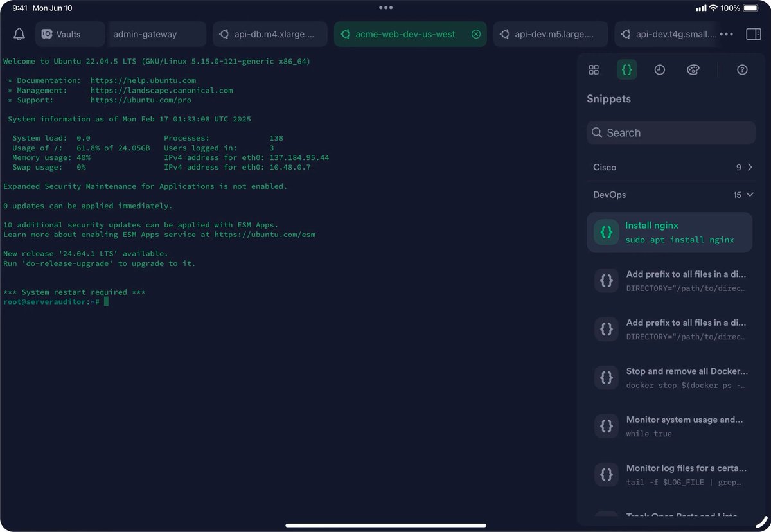Click the IP address 137.184.95.44
771x532 pixels.
(x=299, y=157)
